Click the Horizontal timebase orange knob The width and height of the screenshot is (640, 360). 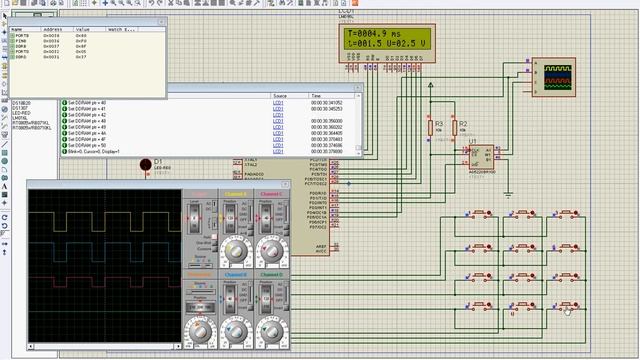coord(200,331)
